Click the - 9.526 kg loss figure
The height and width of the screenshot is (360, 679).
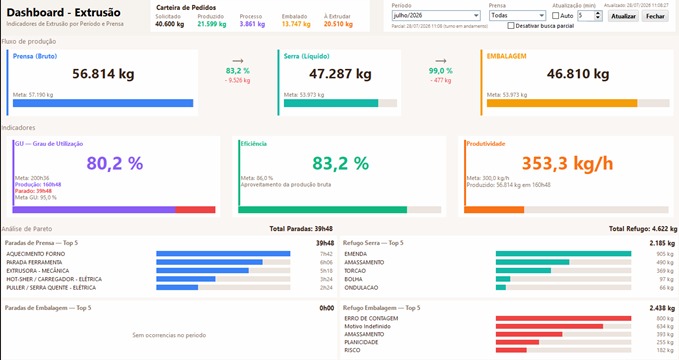point(238,81)
